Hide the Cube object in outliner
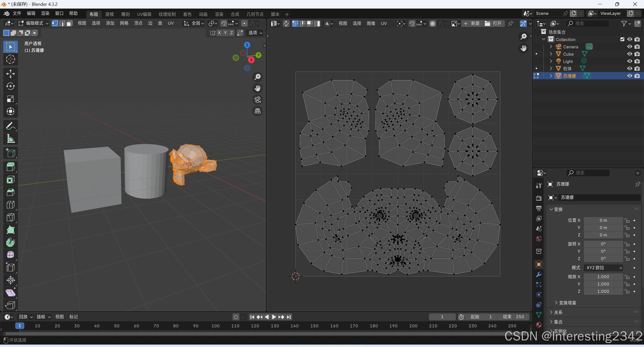The height and width of the screenshot is (347, 644). (x=629, y=54)
